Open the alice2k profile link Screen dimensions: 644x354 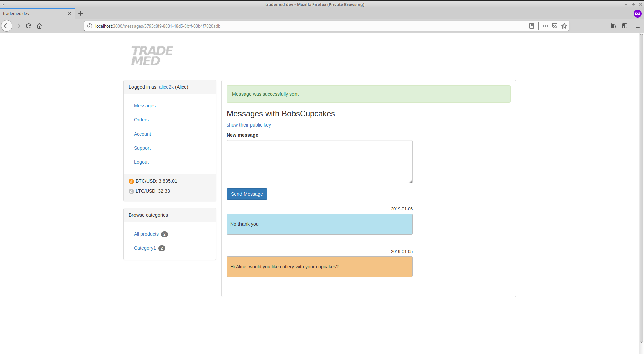(x=166, y=87)
